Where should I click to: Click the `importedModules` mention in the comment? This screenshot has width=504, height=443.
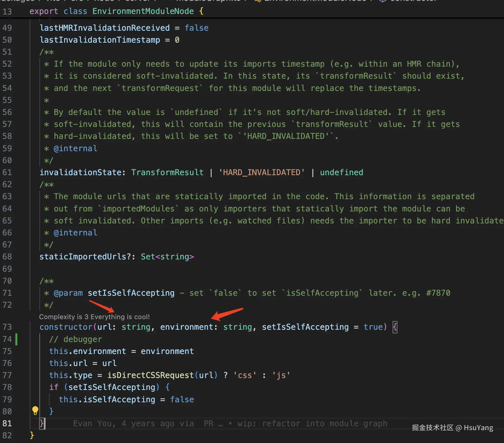pyautogui.click(x=138, y=209)
